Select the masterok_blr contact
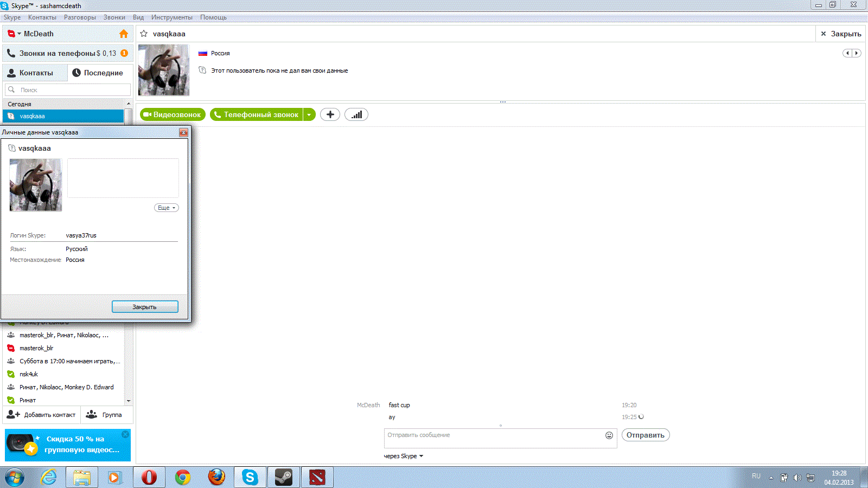The width and height of the screenshot is (868, 488). tap(63, 348)
